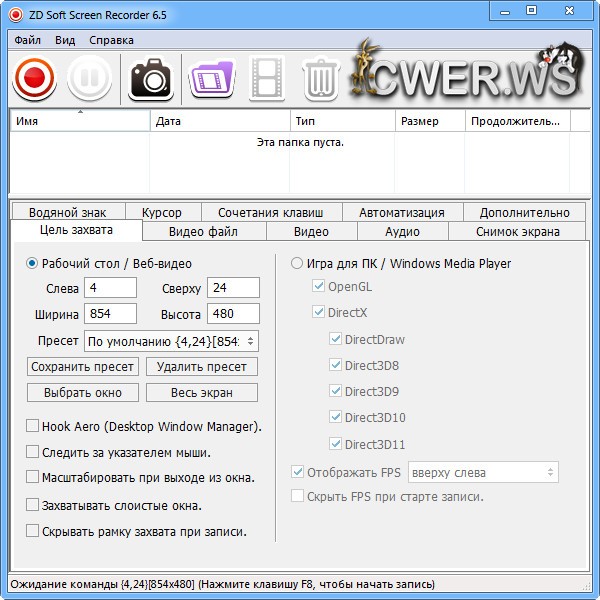
Task: Enable Hook Aero (Desktop Window Manager) checkbox
Action: [x=33, y=426]
